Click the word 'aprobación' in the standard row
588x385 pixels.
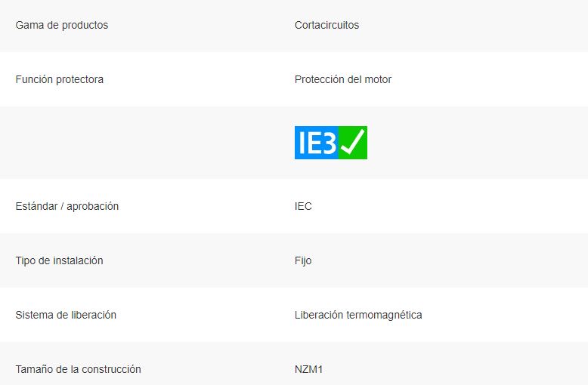tap(93, 206)
